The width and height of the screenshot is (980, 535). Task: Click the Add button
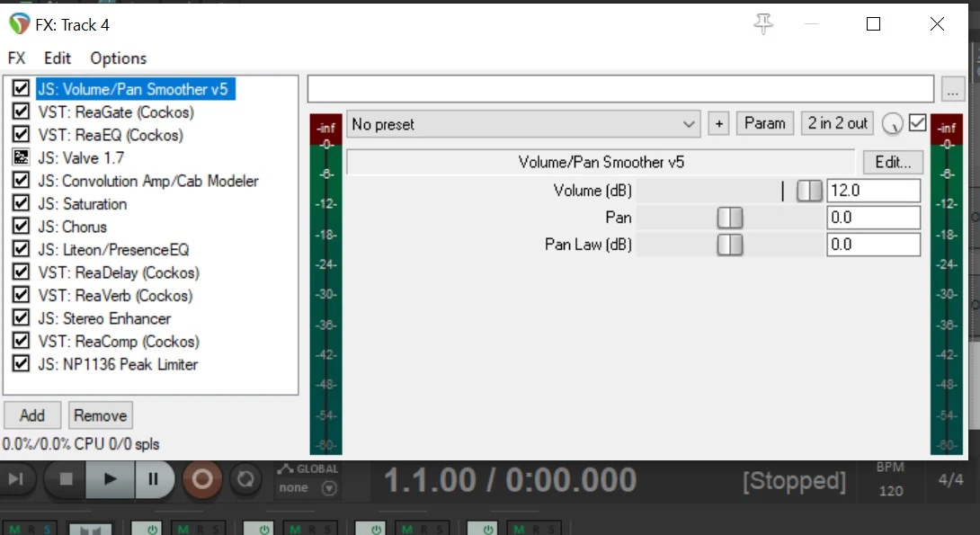(x=32, y=415)
